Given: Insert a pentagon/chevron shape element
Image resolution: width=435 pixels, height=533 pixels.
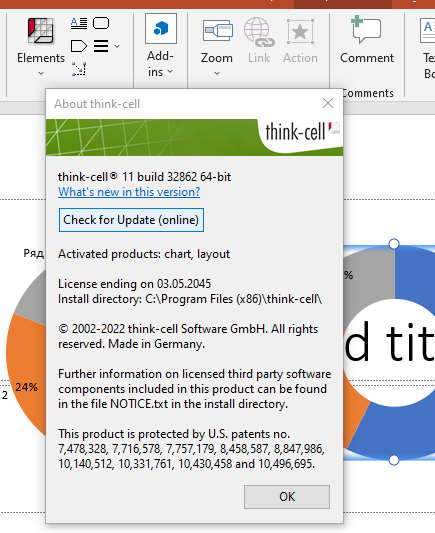Looking at the screenshot, I should [x=79, y=46].
